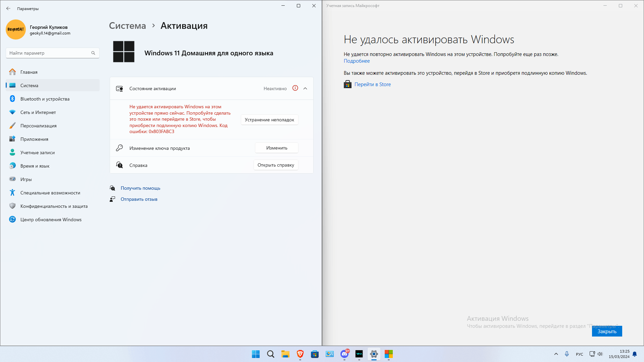
Task: Open Центр обновления Windows
Action: (x=53, y=219)
